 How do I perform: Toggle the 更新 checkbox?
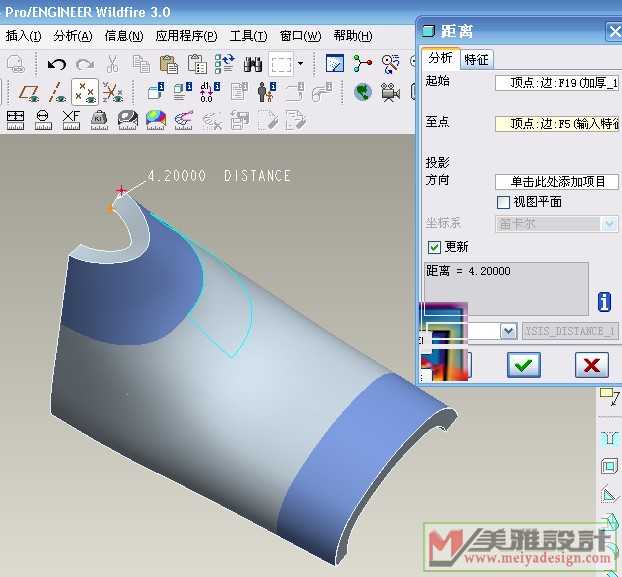pos(434,247)
